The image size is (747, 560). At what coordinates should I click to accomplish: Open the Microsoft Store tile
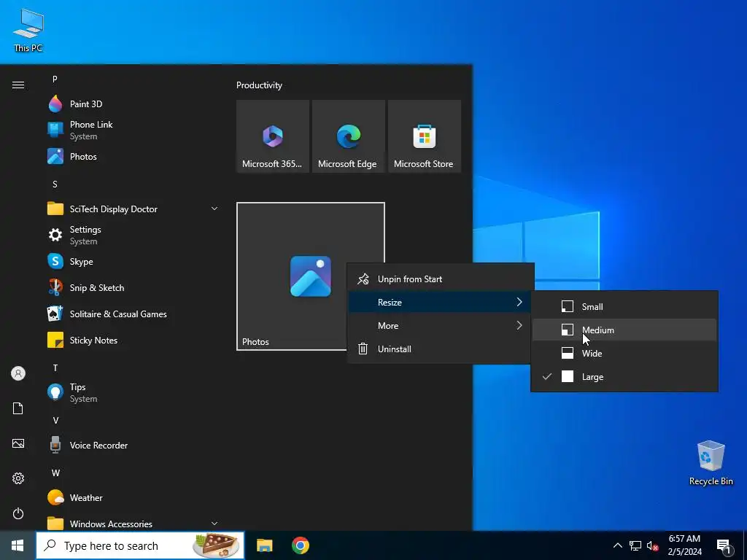point(425,136)
